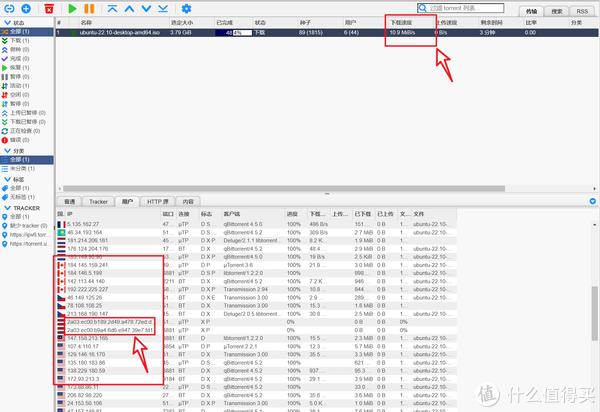600x412 pixels.
Task: Select the 活动 (1) active filter
Action: (x=27, y=86)
